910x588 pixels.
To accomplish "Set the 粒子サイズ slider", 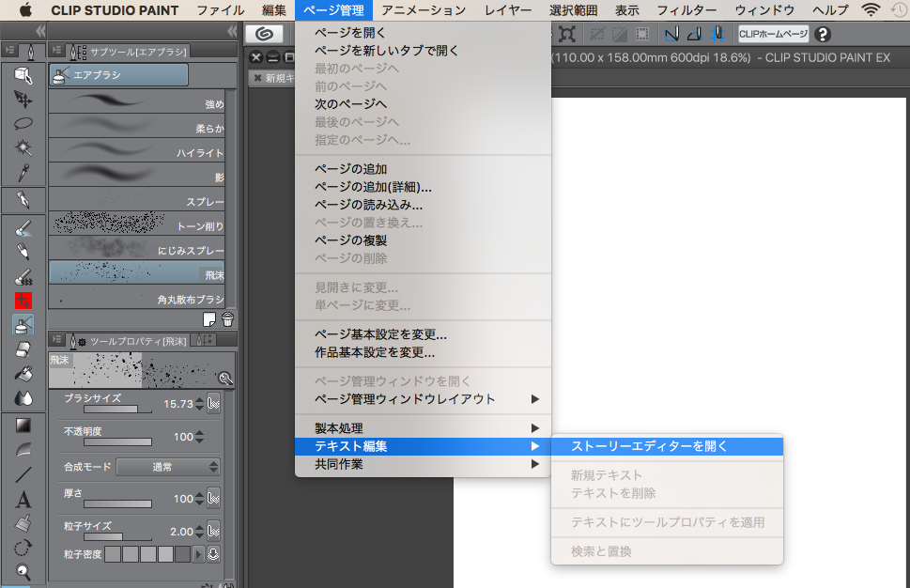I will pyautogui.click(x=117, y=537).
